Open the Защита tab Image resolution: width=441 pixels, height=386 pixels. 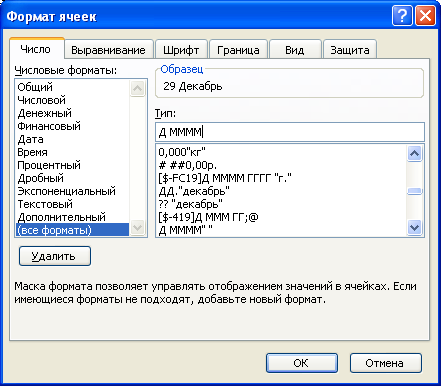point(350,50)
